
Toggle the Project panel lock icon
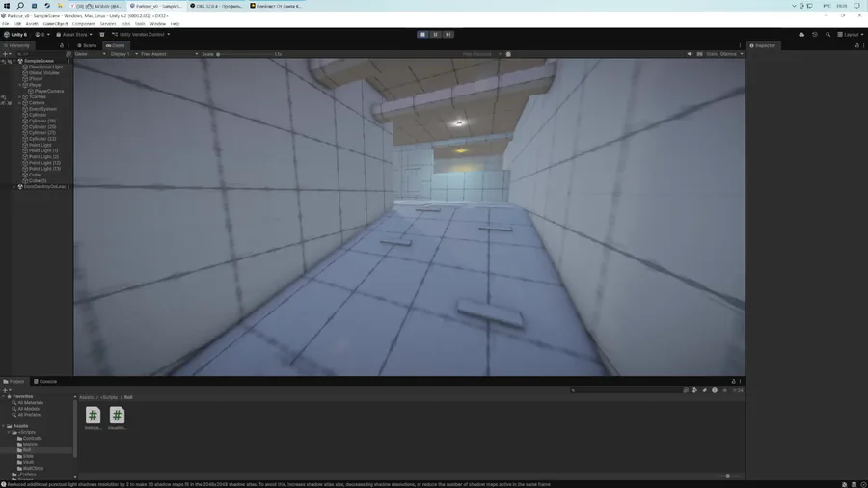[734, 381]
